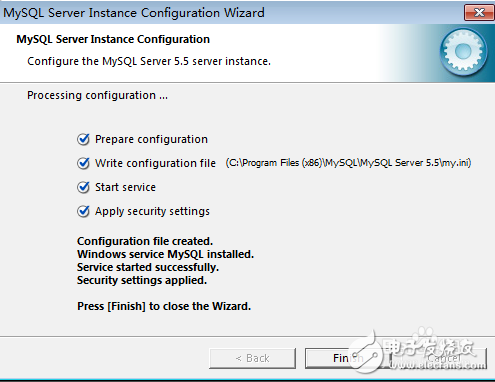Image resolution: width=495 pixels, height=382 pixels.
Task: Click the Prepare configuration label
Action: tap(151, 139)
